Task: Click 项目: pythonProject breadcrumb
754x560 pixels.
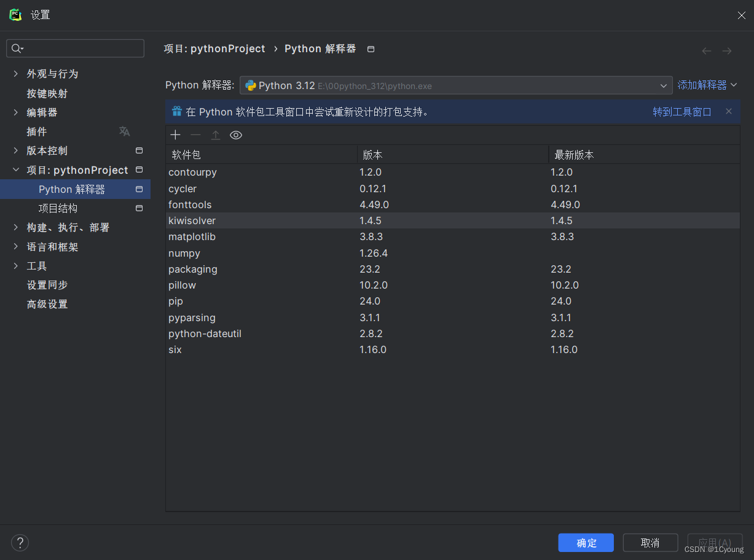Action: pyautogui.click(x=214, y=49)
